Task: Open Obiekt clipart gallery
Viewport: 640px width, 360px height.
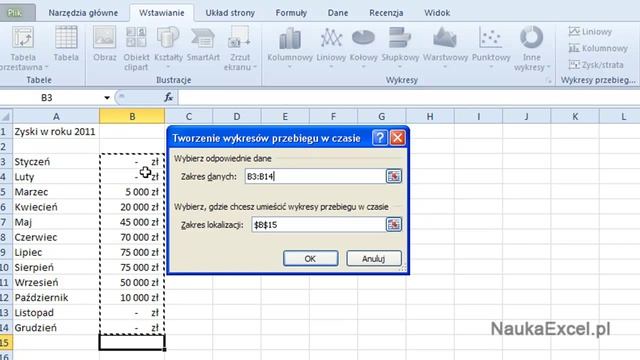Action: click(136, 48)
